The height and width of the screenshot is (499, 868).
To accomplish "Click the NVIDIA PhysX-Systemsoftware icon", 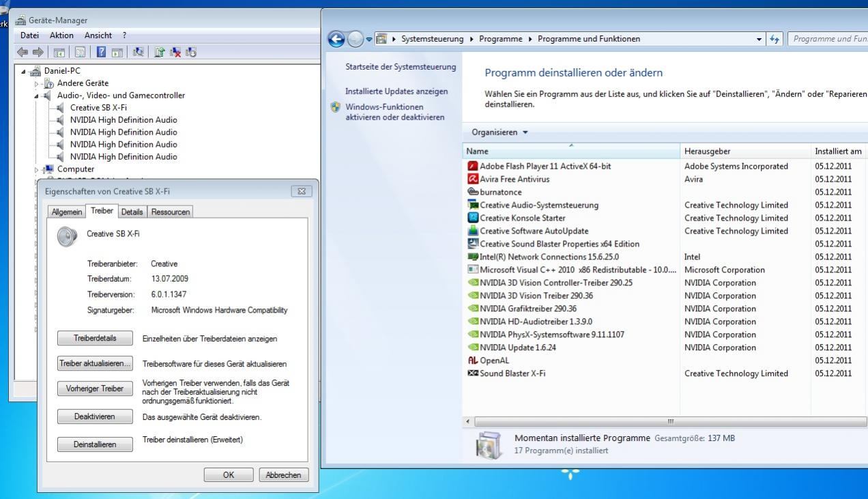I will [472, 334].
